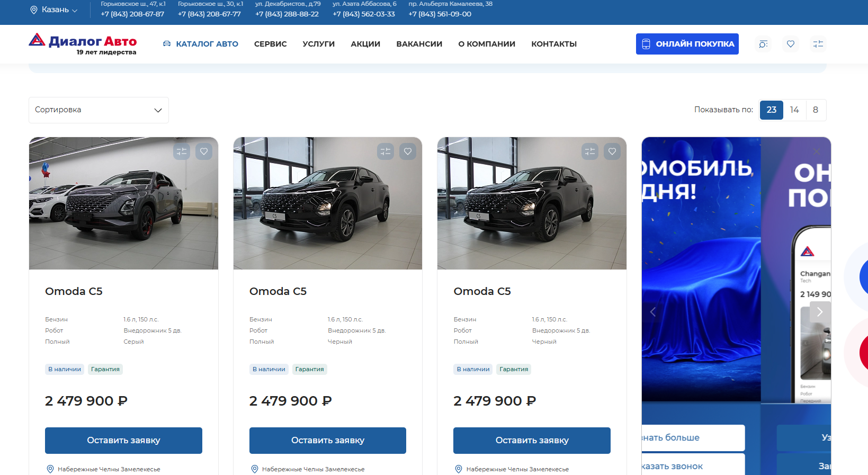Click the Серый color value
Viewport: 868px width, 475px height.
click(x=133, y=342)
